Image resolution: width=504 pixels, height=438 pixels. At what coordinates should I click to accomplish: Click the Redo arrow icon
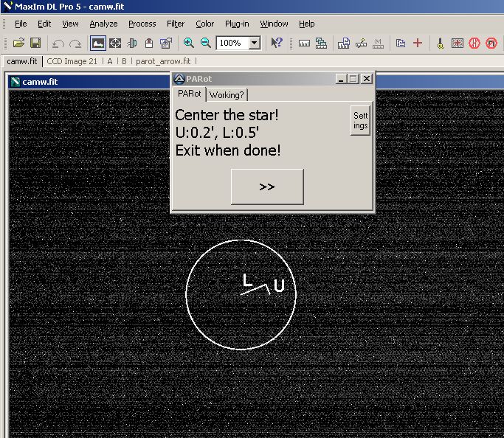(x=75, y=44)
